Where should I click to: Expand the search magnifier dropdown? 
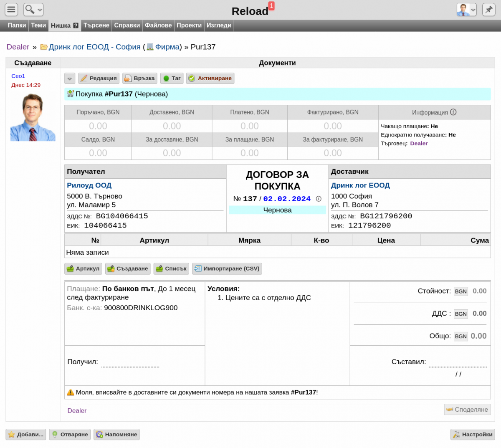(x=33, y=10)
